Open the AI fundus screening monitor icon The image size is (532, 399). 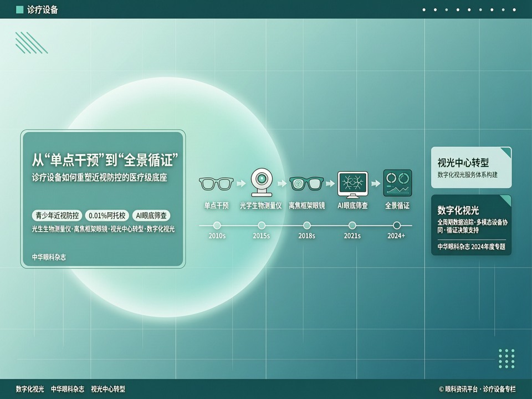click(352, 185)
